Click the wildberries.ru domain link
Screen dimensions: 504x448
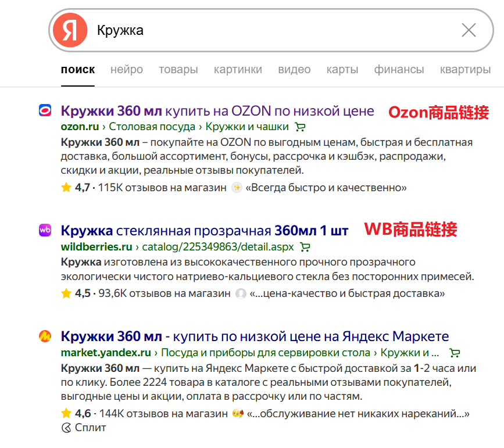[96, 247]
